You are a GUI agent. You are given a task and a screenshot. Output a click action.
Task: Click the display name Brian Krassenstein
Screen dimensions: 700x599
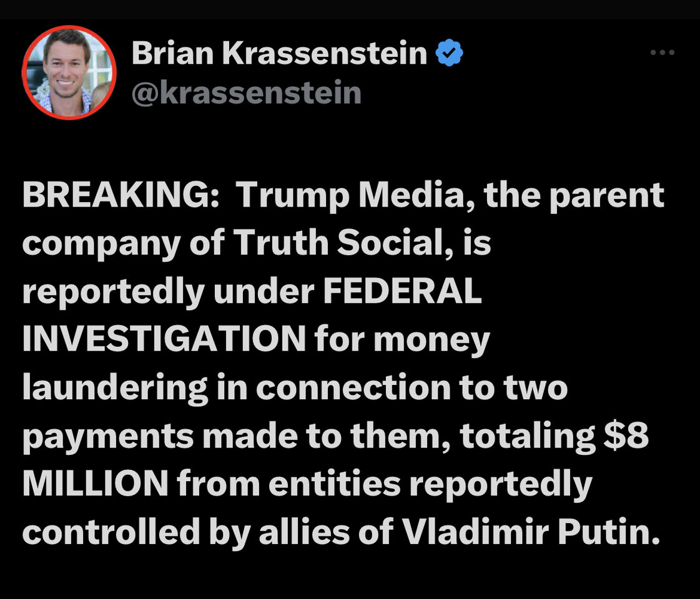279,55
